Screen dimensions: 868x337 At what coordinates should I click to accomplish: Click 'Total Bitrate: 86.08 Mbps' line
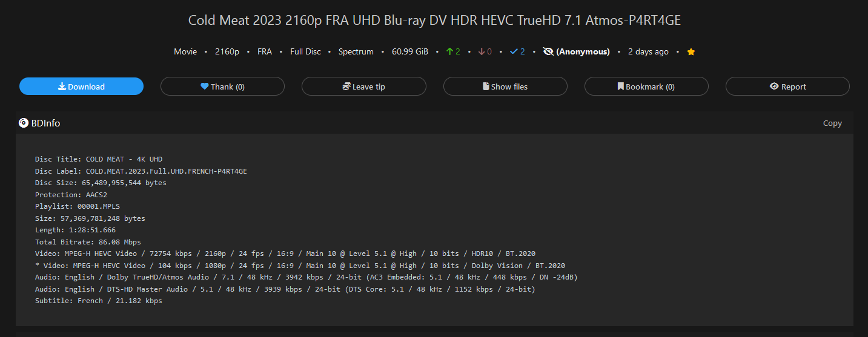[88, 242]
